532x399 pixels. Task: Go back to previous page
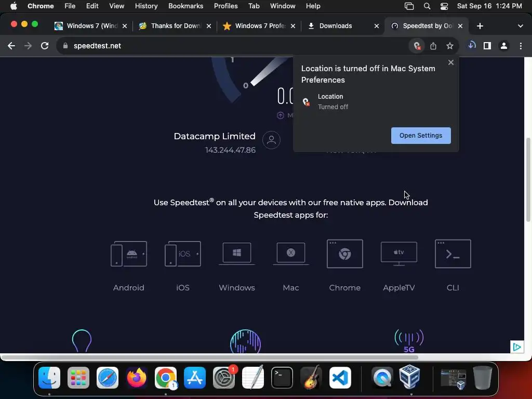coord(11,46)
